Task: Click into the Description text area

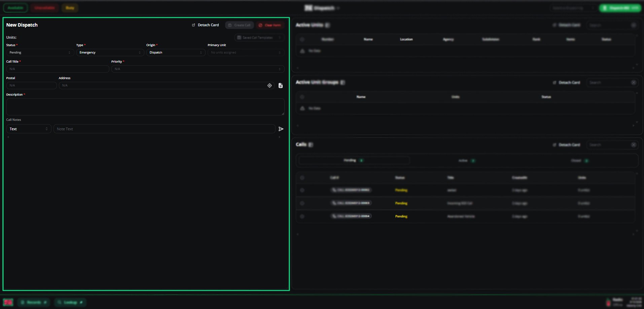Action: pos(145,107)
